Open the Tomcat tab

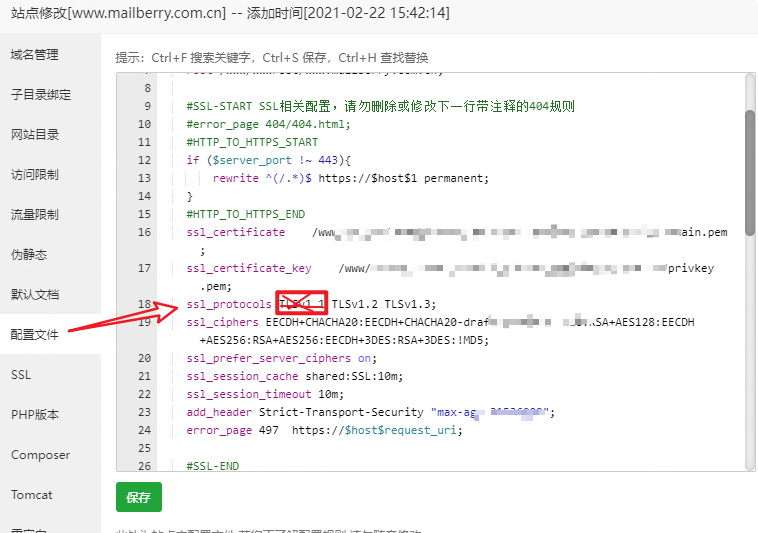pyautogui.click(x=31, y=495)
